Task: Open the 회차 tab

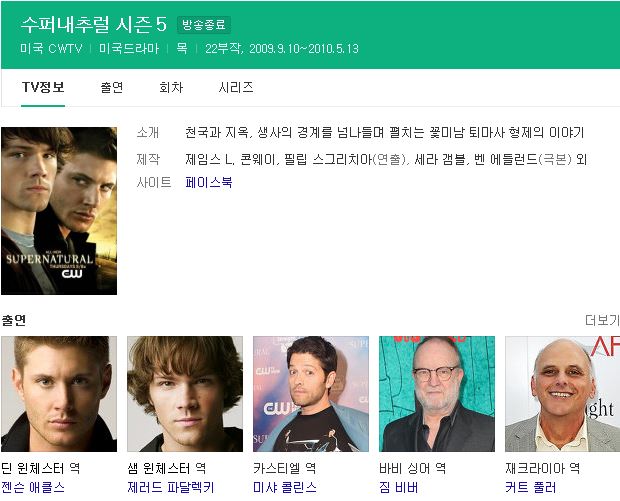Action: coord(171,87)
